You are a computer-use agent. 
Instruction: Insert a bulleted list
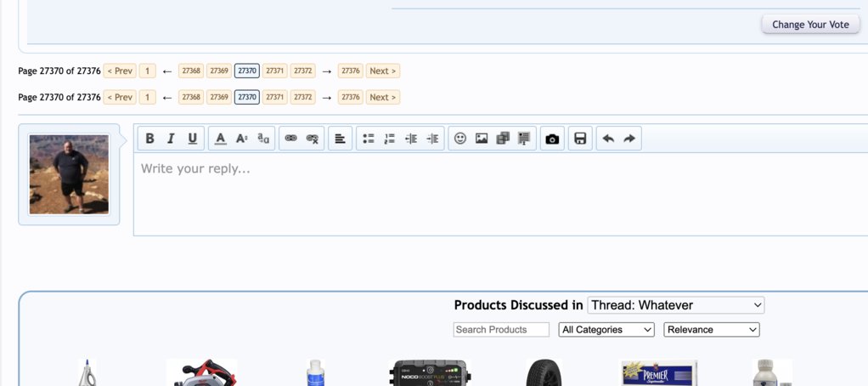pos(368,139)
